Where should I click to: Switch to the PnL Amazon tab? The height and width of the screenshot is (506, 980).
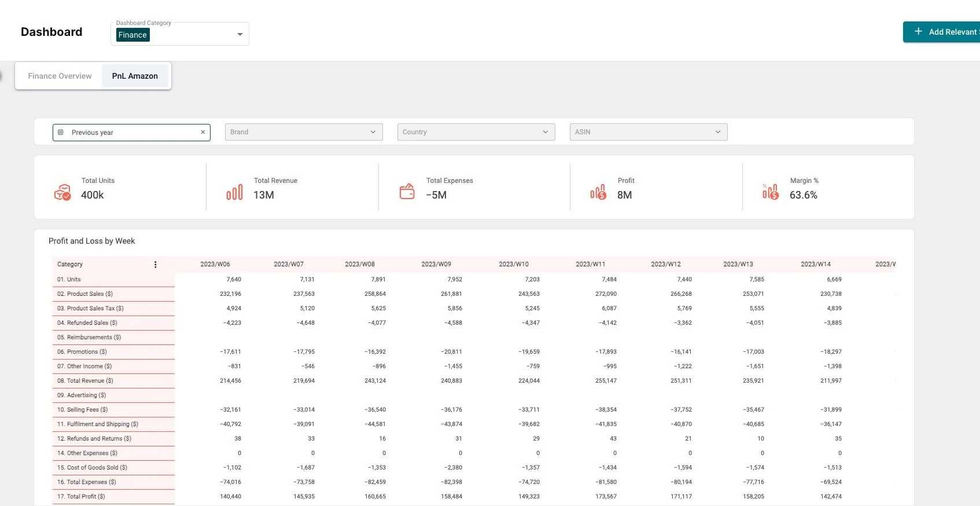(x=135, y=76)
